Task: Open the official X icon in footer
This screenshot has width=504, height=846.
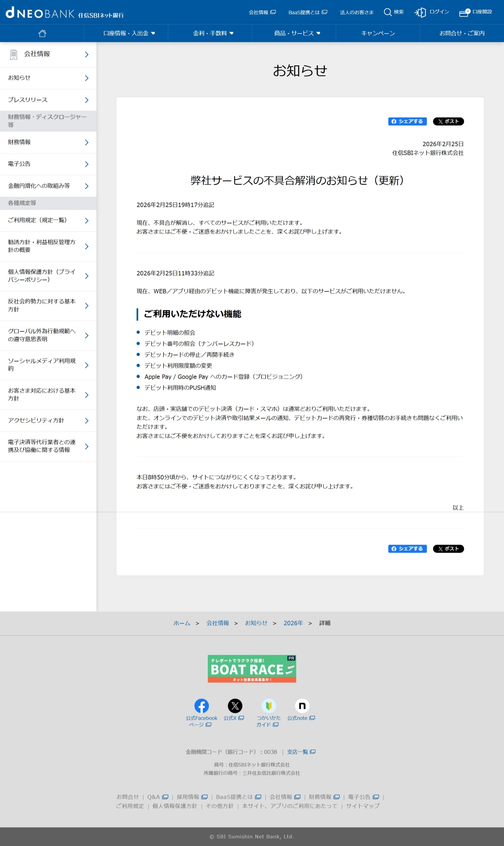Action: click(235, 706)
